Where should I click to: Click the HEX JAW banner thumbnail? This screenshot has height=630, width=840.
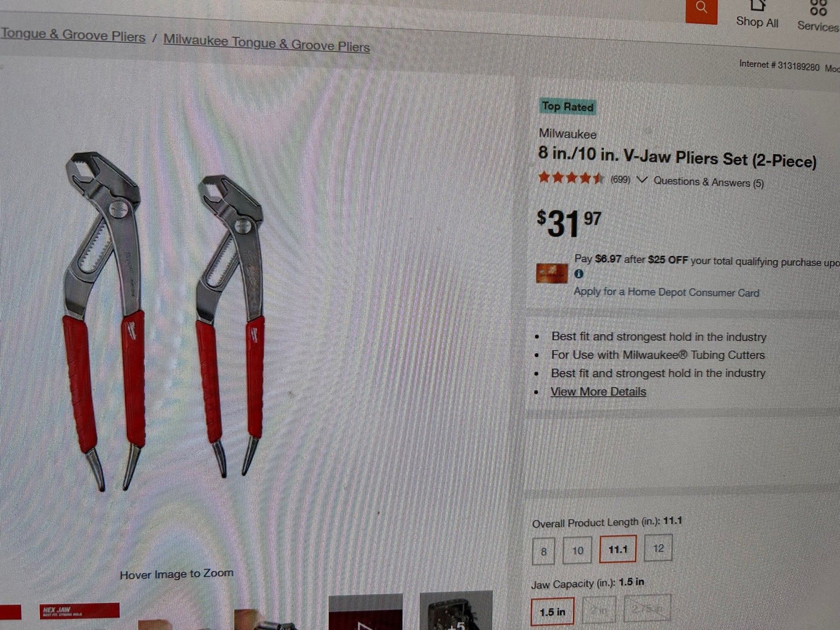tap(79, 611)
